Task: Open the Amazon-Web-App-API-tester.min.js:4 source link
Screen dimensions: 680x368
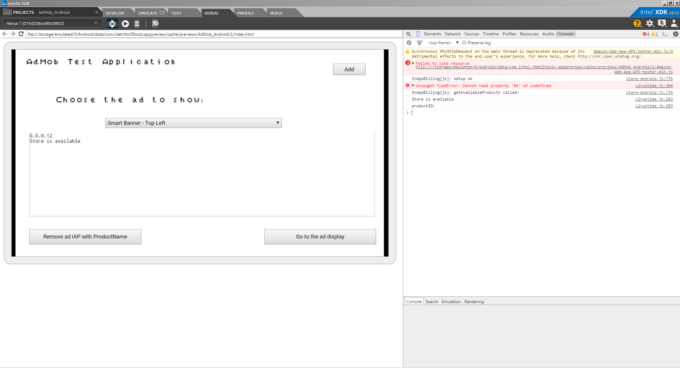Action: click(633, 52)
